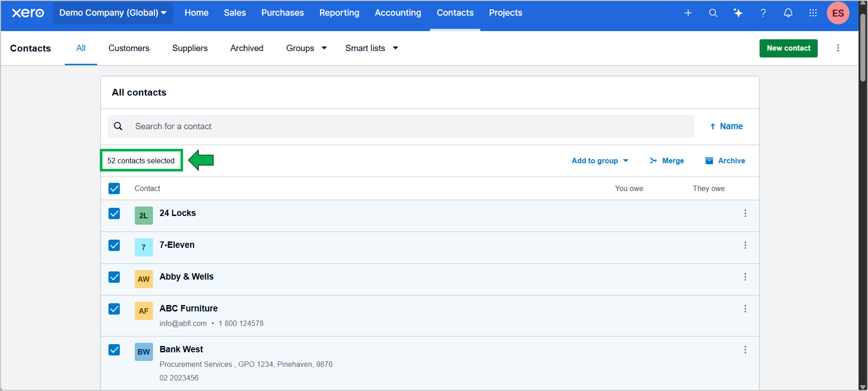Open the Demo Company (Global) organisation dropdown
Viewport: 868px width, 391px height.
[113, 13]
